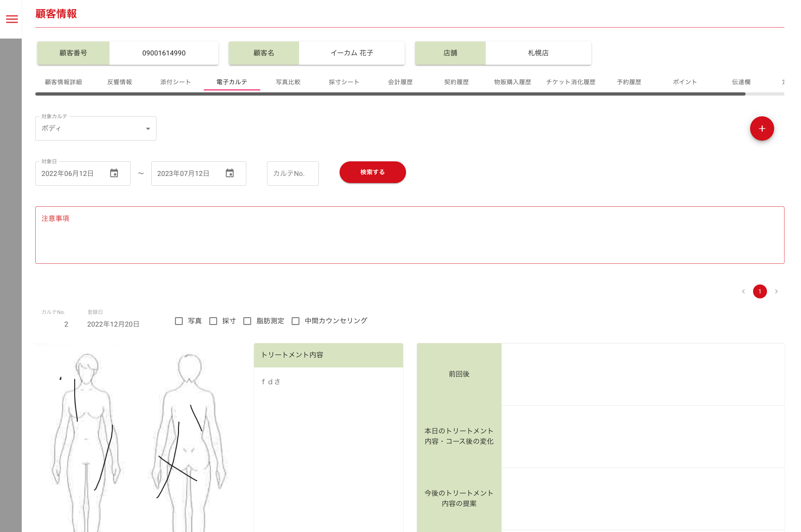Expand the 対象カルテ dropdown
The image size is (801, 532).
tap(96, 129)
